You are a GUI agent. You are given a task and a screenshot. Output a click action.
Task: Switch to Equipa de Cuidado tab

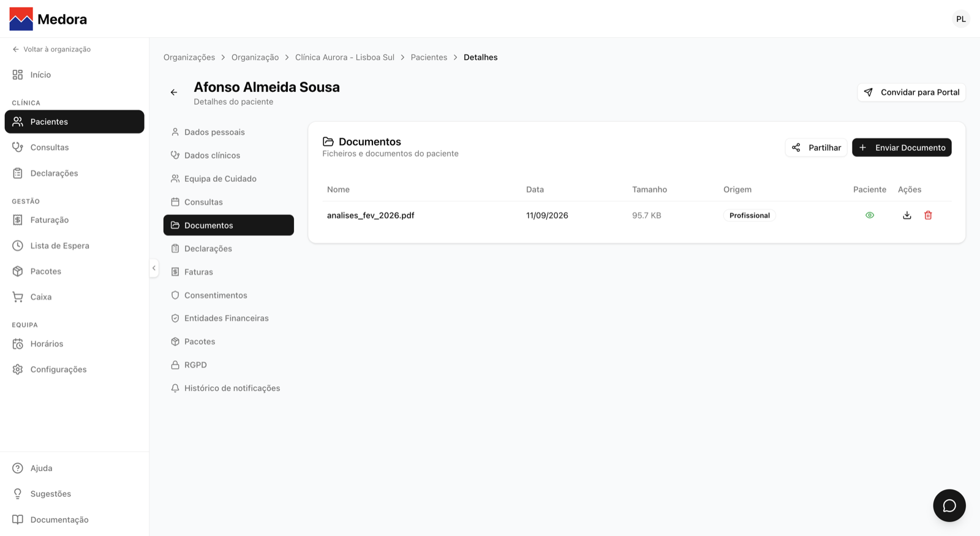click(x=228, y=179)
